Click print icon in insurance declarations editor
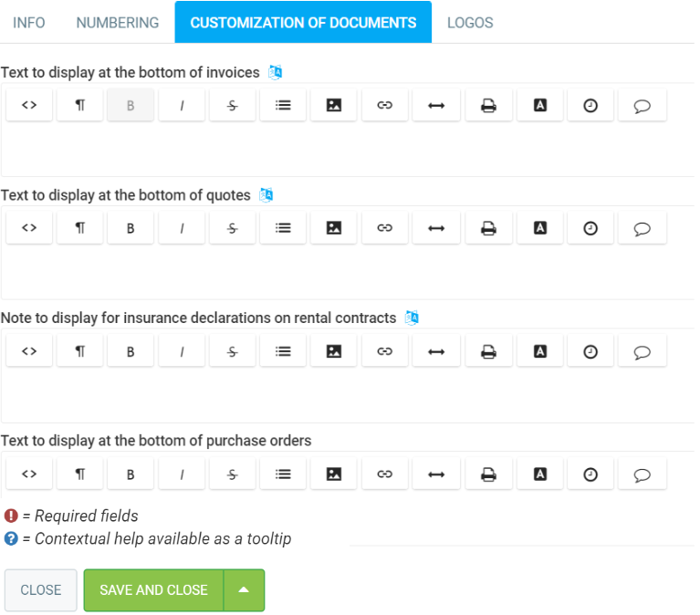The width and height of the screenshot is (700, 615). pyautogui.click(x=488, y=351)
